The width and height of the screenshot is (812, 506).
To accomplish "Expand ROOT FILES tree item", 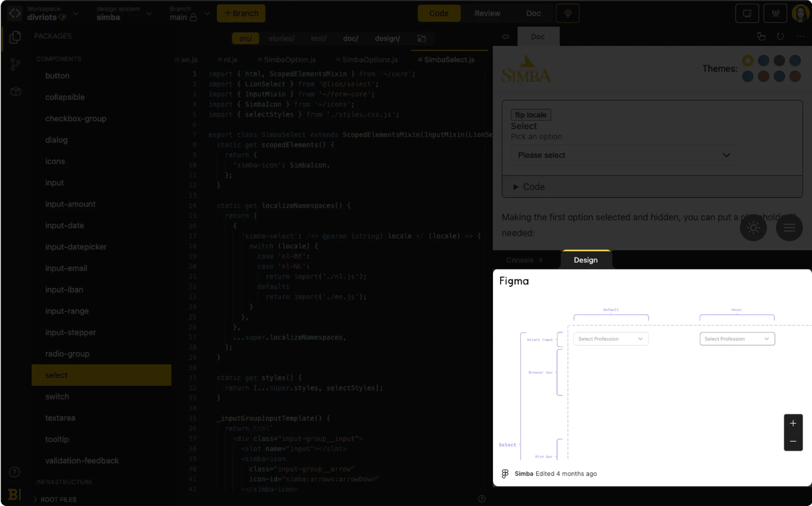I will point(37,499).
